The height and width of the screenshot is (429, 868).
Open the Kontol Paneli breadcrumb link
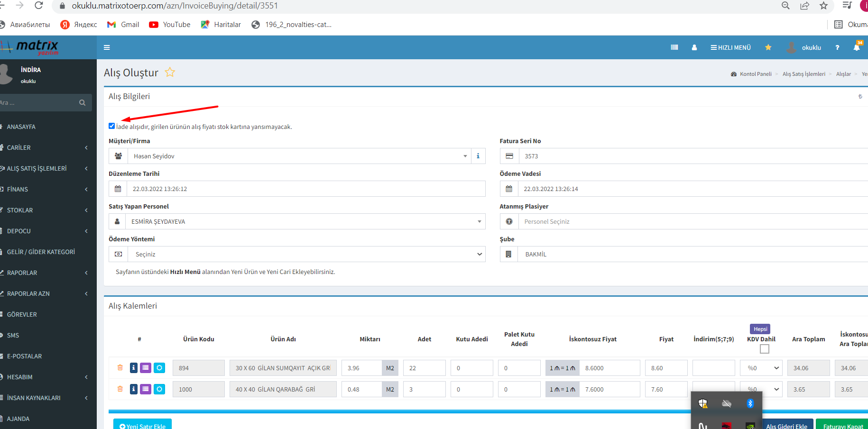click(x=755, y=74)
